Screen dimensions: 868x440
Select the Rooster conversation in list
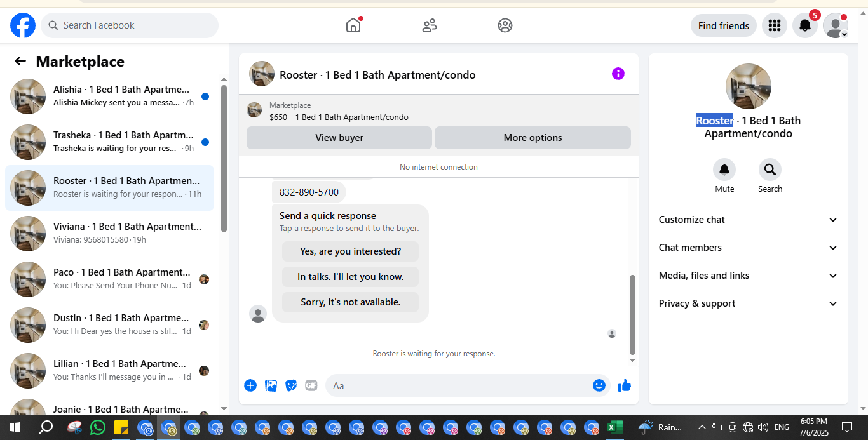click(109, 188)
